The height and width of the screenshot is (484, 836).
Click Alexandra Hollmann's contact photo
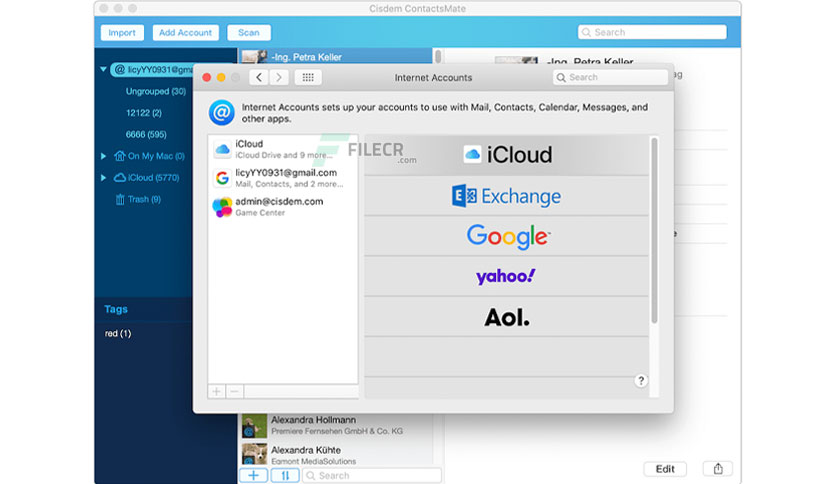[254, 426]
